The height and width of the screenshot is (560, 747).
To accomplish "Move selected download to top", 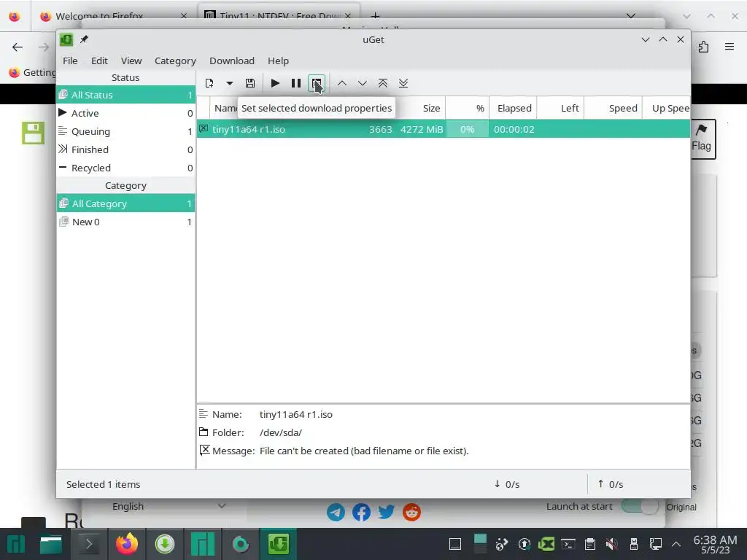I will (382, 83).
